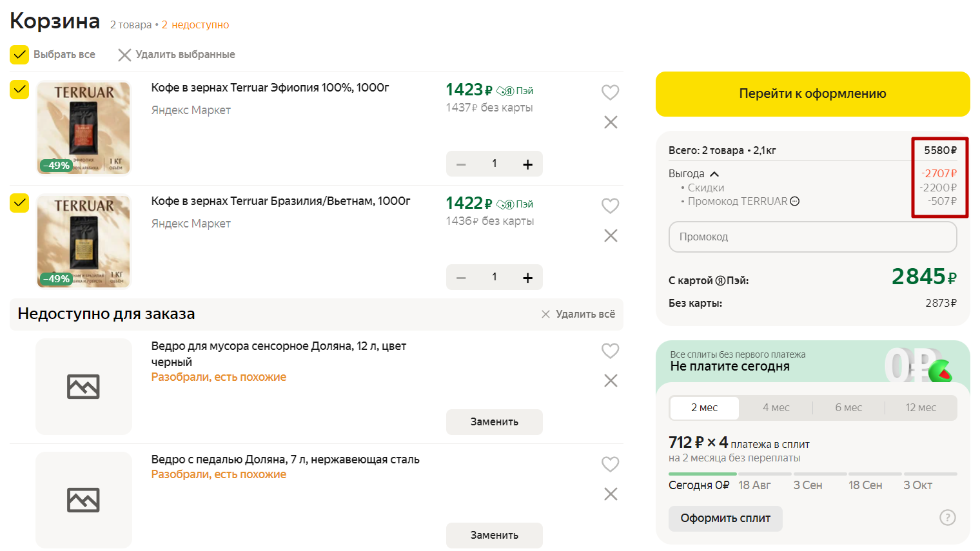The width and height of the screenshot is (980, 551).
Task: Collapse the 'Выгода' savings breakdown
Action: point(714,174)
